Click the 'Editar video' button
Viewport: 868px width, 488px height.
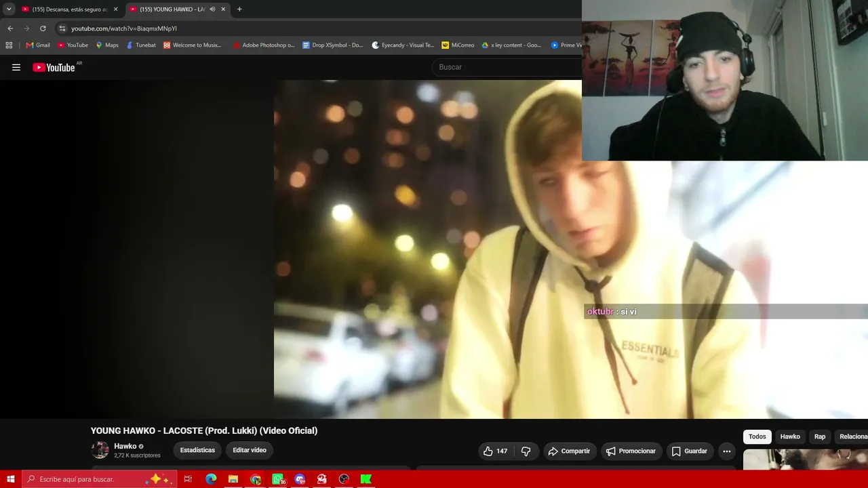click(x=250, y=450)
